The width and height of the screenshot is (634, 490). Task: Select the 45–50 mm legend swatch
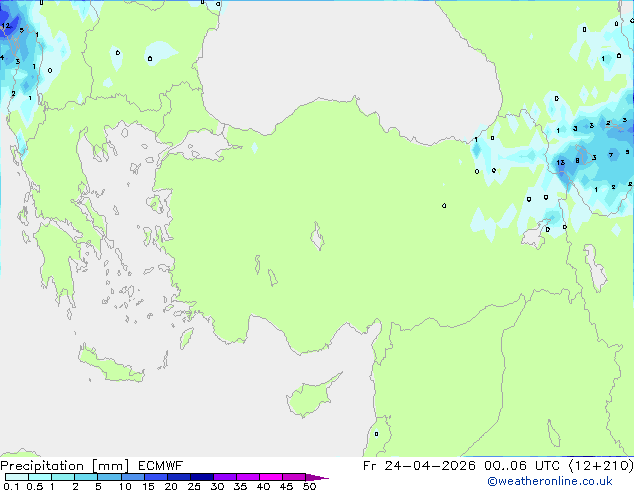click(294, 477)
